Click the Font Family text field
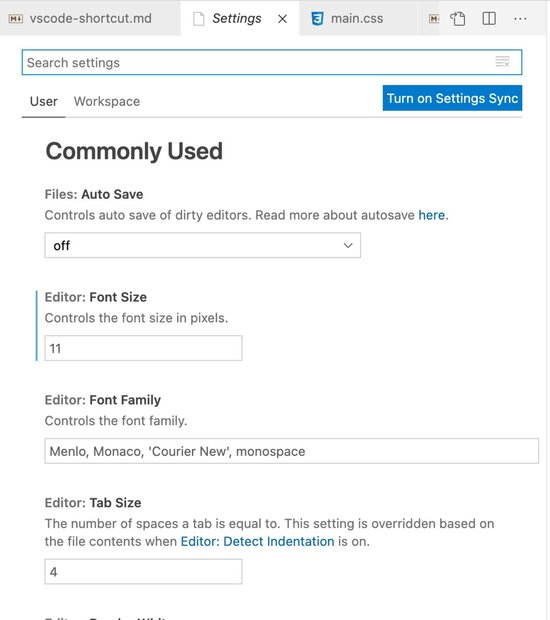Image resolution: width=550 pixels, height=620 pixels. point(291,451)
